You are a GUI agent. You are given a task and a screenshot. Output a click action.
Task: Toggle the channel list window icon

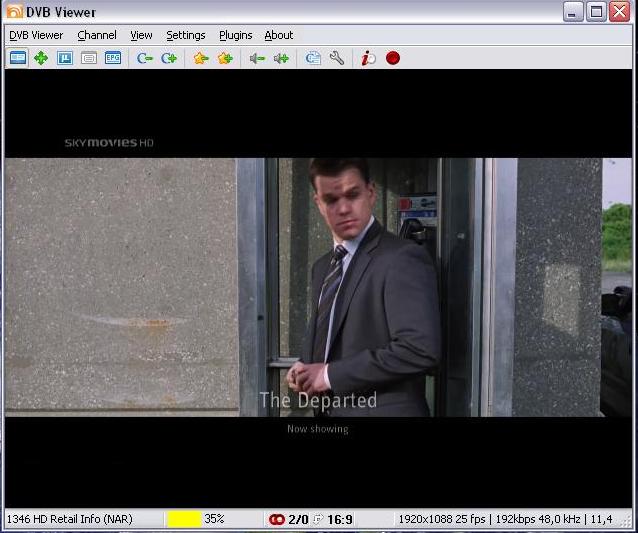17,58
